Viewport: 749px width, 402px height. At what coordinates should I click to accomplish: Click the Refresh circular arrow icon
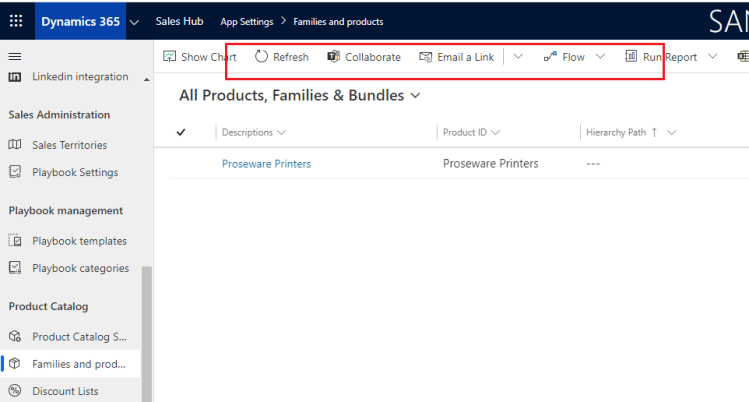pos(261,57)
